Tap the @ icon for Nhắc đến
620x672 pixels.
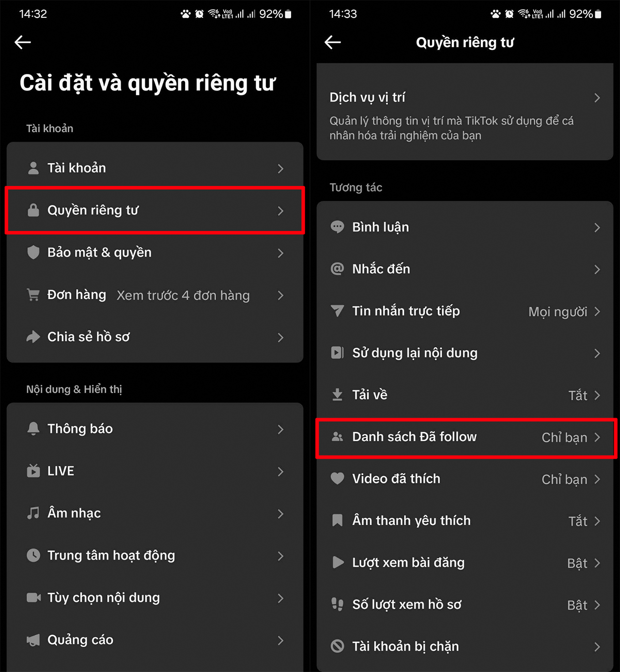click(x=337, y=269)
